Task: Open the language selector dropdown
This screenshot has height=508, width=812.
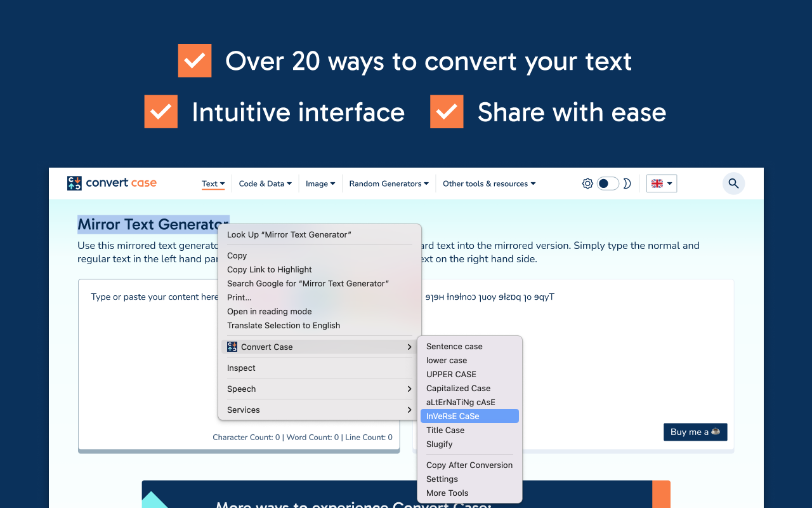Action: pos(662,184)
